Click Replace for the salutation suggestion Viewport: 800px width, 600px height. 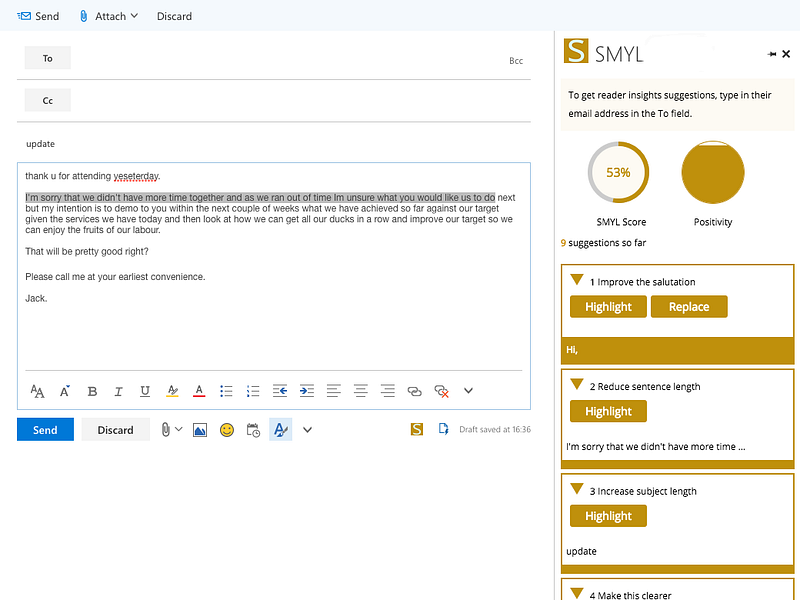(689, 307)
